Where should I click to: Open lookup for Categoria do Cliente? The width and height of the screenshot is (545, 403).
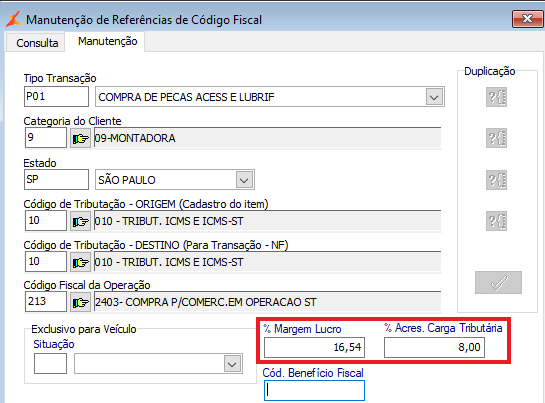point(80,138)
